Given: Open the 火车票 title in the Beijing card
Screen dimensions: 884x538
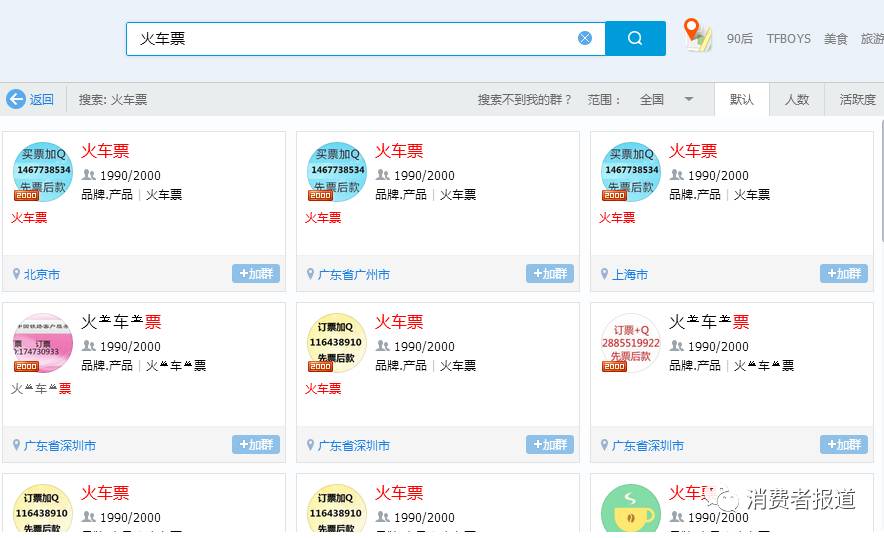Looking at the screenshot, I should tap(105, 151).
